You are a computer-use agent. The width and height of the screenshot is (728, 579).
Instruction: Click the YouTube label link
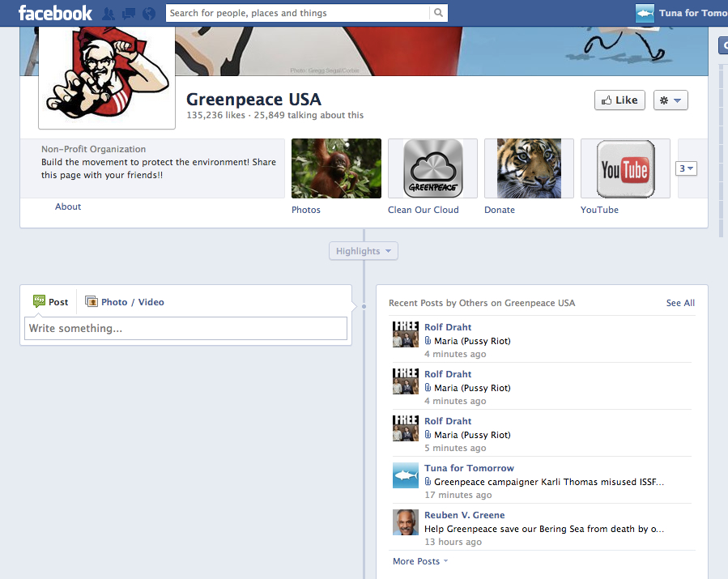pyautogui.click(x=599, y=210)
